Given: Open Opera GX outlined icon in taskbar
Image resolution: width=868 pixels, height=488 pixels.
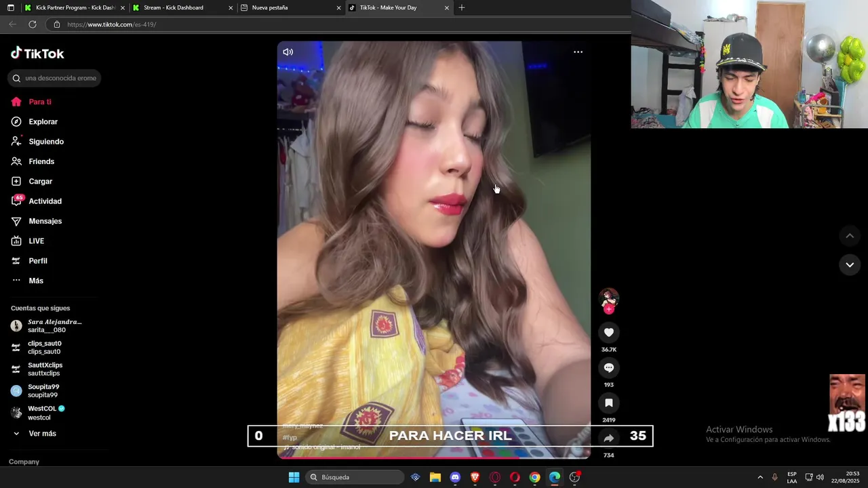Looking at the screenshot, I should pos(495,477).
